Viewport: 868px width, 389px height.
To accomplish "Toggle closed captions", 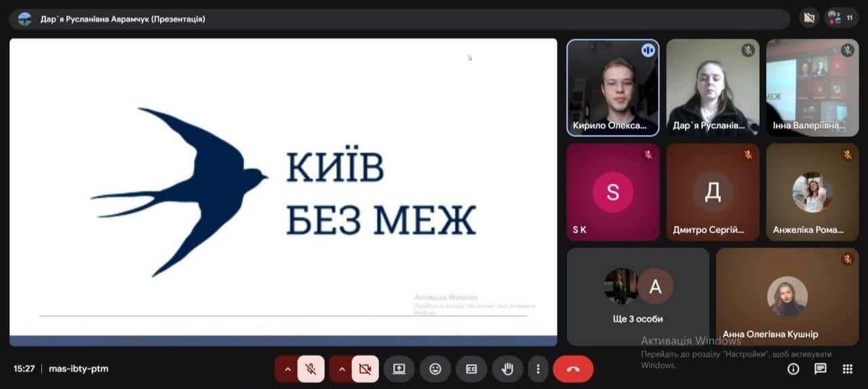I will tap(471, 369).
